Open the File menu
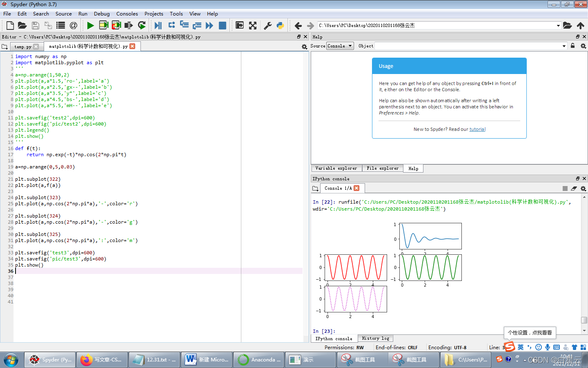Viewport: 588px width, 368px height. [x=7, y=13]
